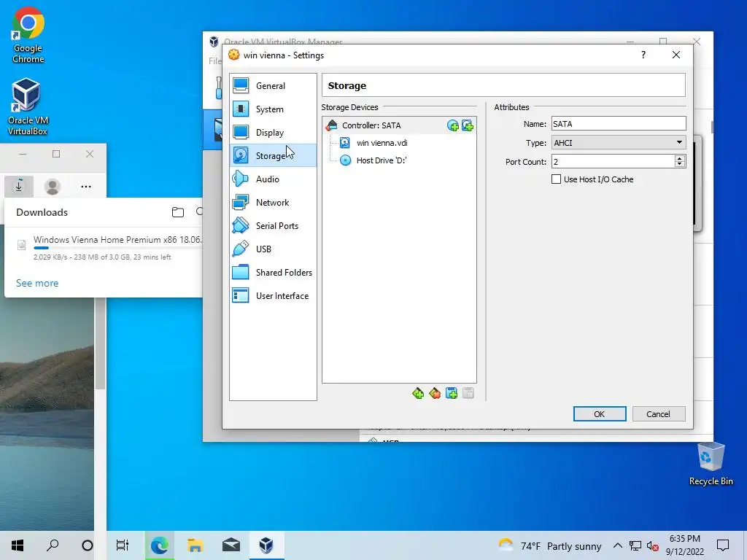Click the VirtualBox taskbar icon
This screenshot has height=560, width=747.
[x=267, y=545]
